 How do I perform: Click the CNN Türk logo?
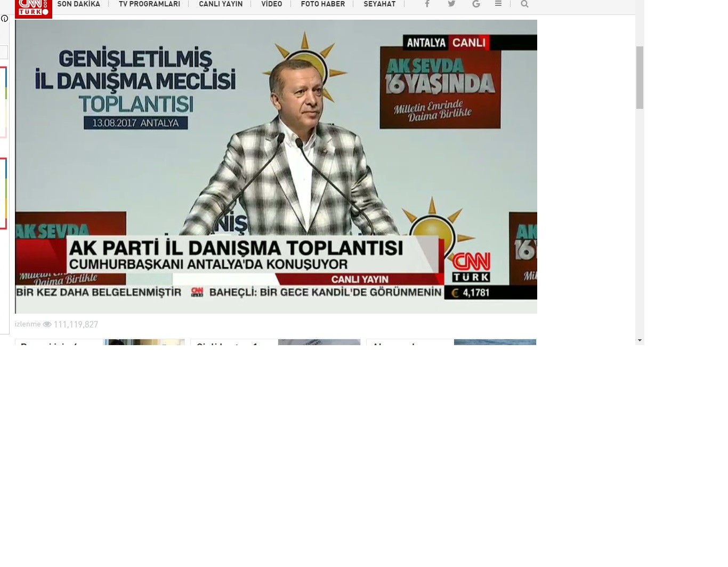pyautogui.click(x=34, y=9)
